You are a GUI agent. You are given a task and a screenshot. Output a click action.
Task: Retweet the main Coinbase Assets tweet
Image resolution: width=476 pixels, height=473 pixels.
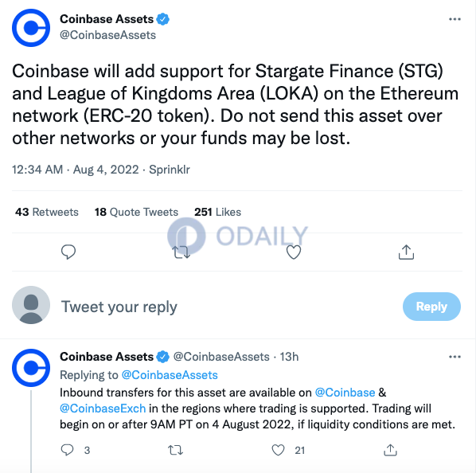pyautogui.click(x=181, y=252)
